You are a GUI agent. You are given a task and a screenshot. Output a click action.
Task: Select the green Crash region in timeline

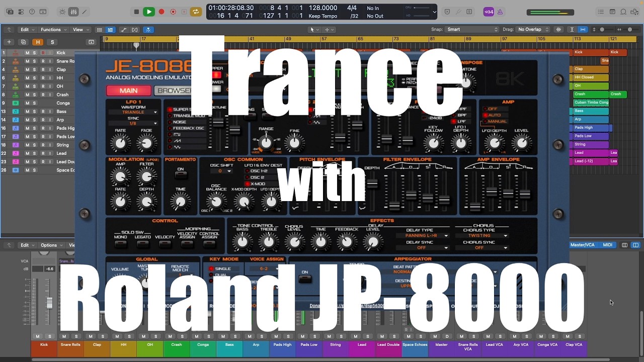(x=591, y=94)
